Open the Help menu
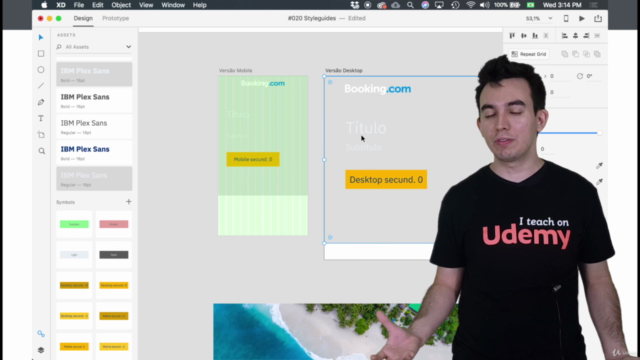Image resolution: width=640 pixels, height=360 pixels. [200, 5]
